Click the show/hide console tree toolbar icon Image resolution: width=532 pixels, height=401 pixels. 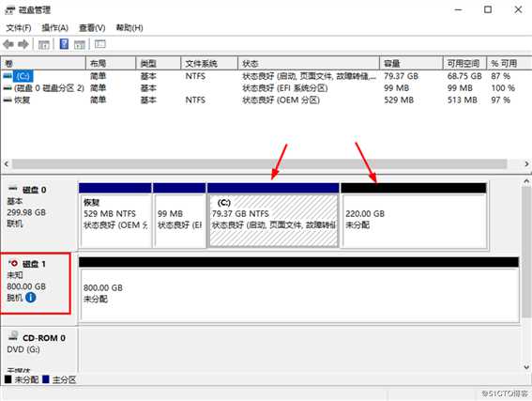point(44,44)
